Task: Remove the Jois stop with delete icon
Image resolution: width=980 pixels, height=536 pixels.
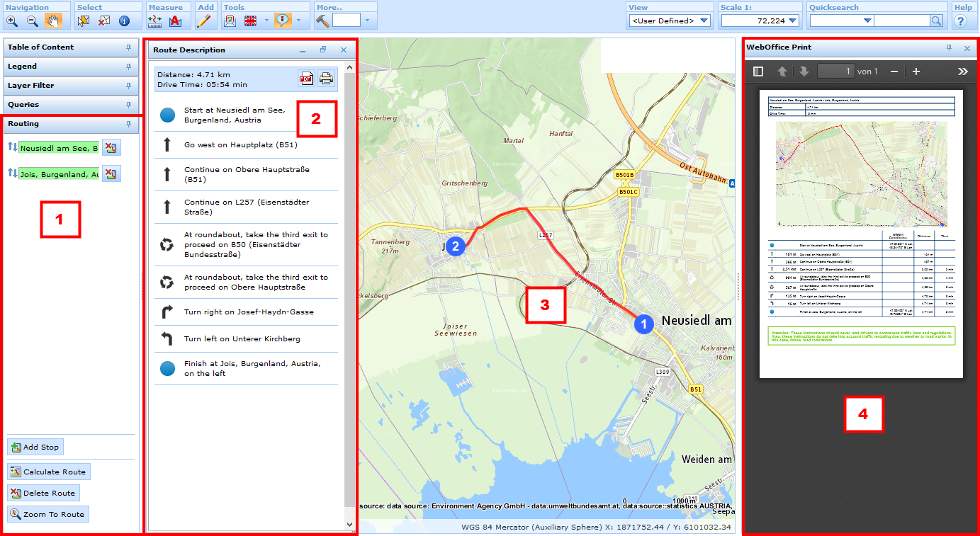Action: [x=111, y=173]
